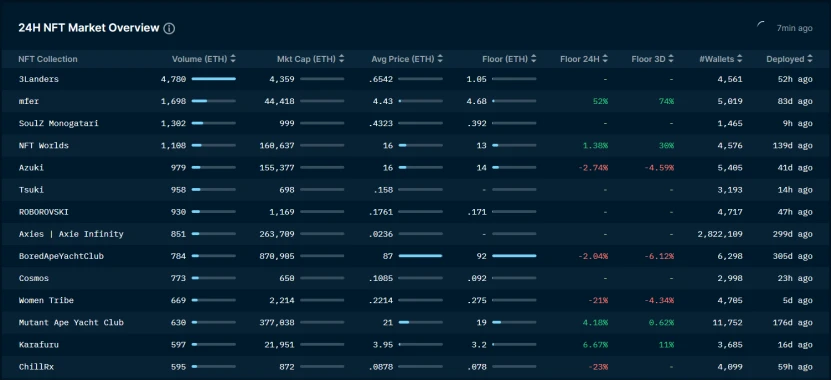Toggle sort arrows on Avg Price (ETH)
The image size is (831, 381).
(x=440, y=59)
